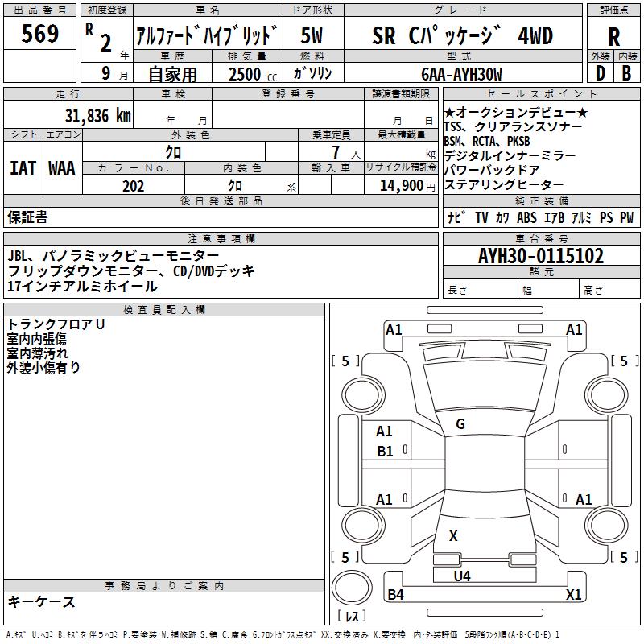The width and height of the screenshot is (644, 644).
Task: Click lot number 569
Action: point(39,34)
